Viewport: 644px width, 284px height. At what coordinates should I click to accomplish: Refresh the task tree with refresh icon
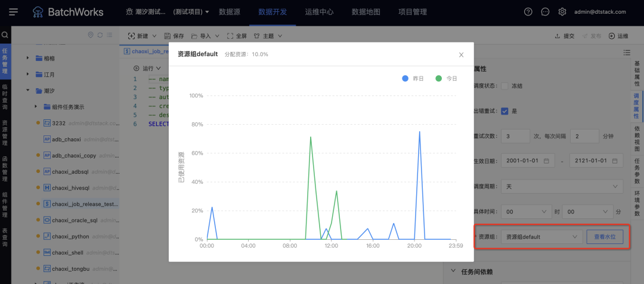click(x=100, y=35)
